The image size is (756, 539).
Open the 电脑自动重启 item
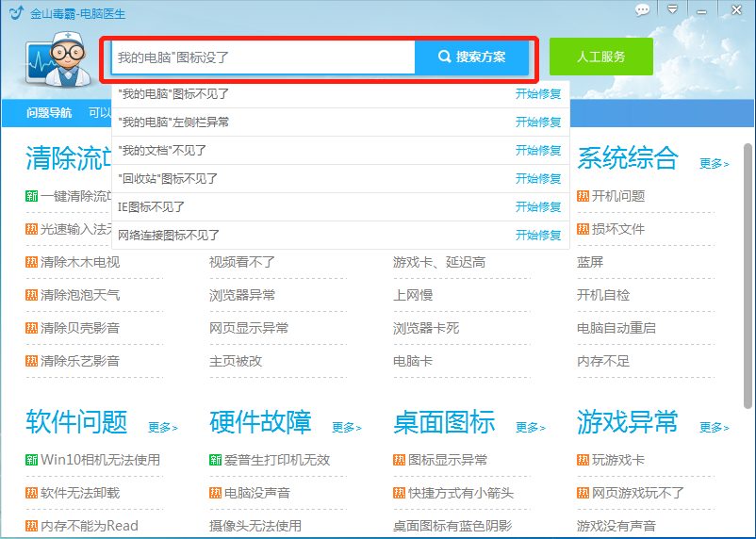[x=616, y=328]
